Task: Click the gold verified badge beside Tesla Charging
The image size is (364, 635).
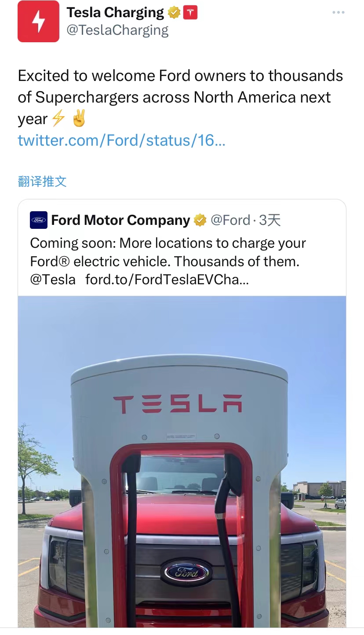Action: [x=175, y=13]
